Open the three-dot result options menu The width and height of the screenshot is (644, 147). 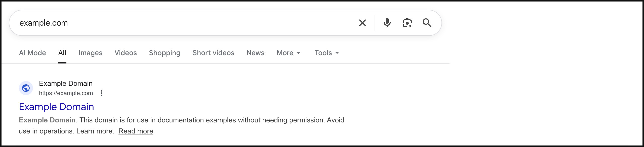coord(102,93)
